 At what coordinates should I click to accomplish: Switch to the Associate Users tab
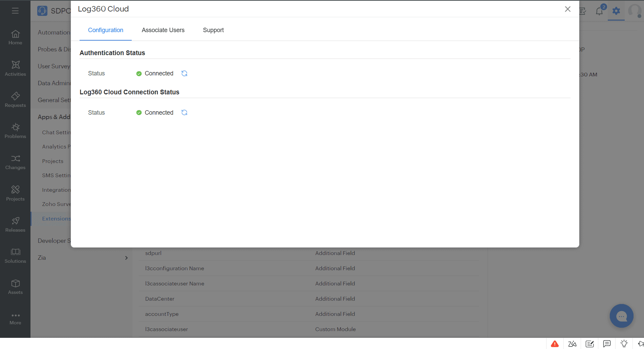point(163,30)
